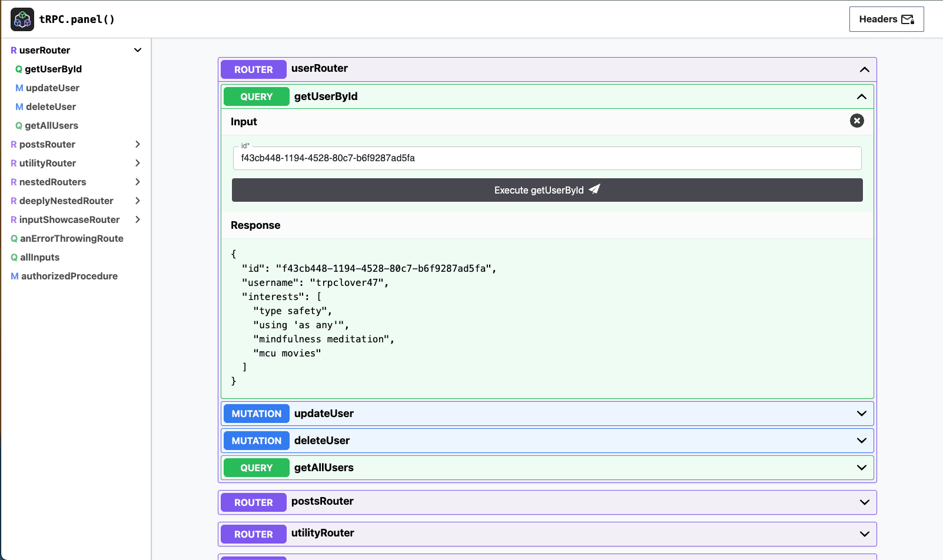Screen dimensions: 943x560
Task: Expand utilityRouter in the sidebar
Action: [138, 163]
